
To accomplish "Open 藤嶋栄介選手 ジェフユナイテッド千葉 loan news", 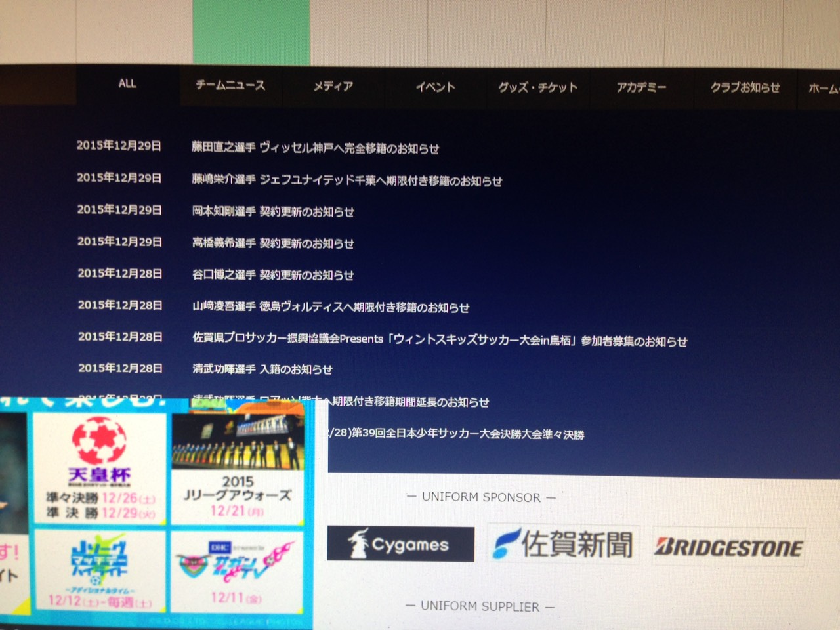I will point(347,180).
